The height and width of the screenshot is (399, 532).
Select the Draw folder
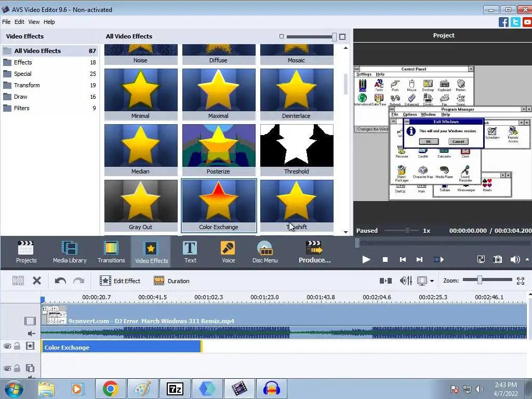tap(50, 97)
